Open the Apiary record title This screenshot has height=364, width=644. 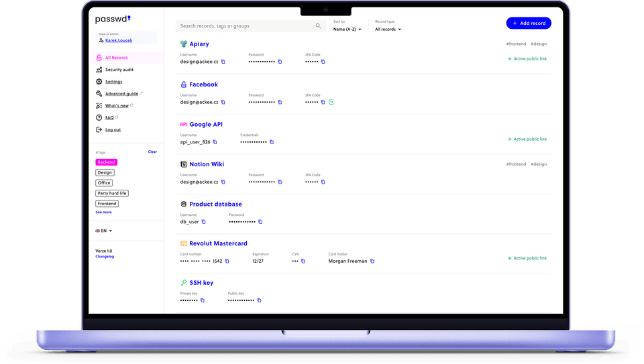(x=199, y=44)
